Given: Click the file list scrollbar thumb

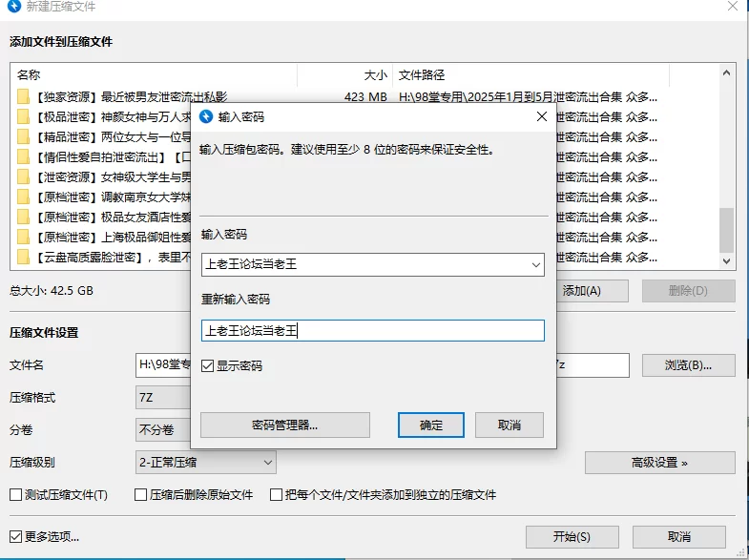Looking at the screenshot, I should point(726,230).
